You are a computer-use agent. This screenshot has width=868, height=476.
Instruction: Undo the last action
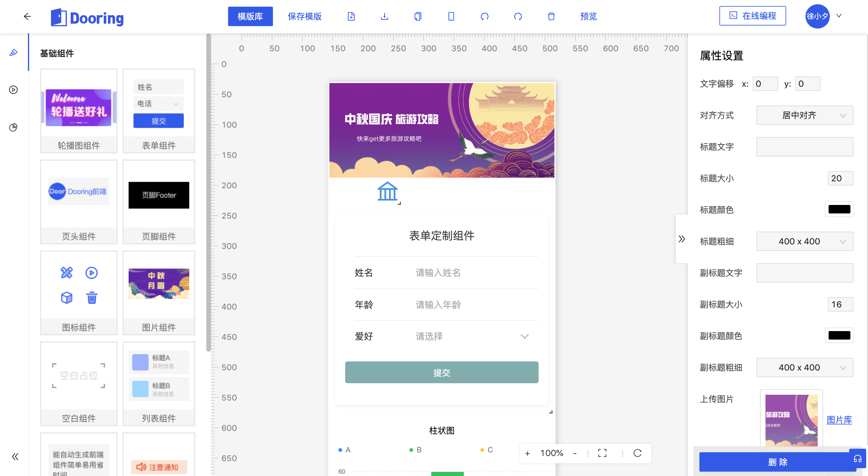[x=485, y=16]
